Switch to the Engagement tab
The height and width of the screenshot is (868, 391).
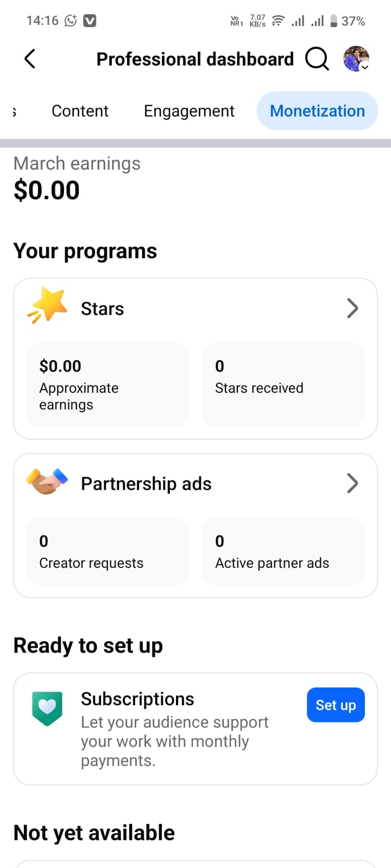189,111
